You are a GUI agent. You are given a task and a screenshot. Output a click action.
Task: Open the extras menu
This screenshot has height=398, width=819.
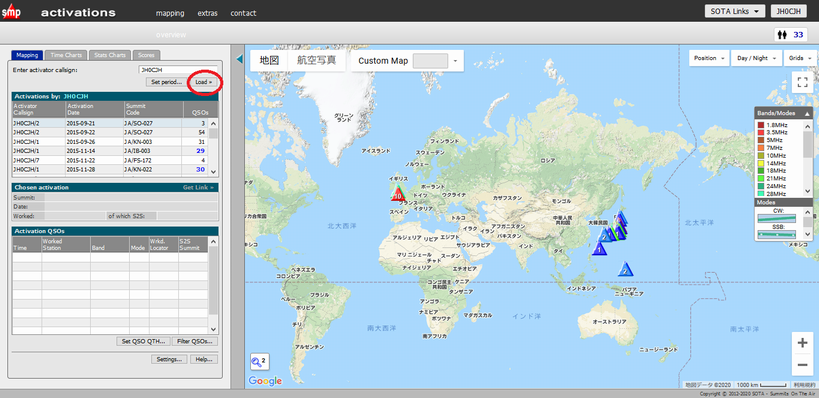[x=207, y=13]
